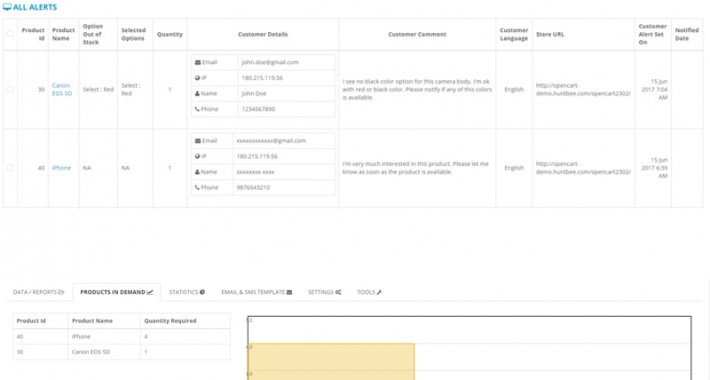
Task: Click Canon EOS 5D in Products In Demand table
Action: [91, 352]
